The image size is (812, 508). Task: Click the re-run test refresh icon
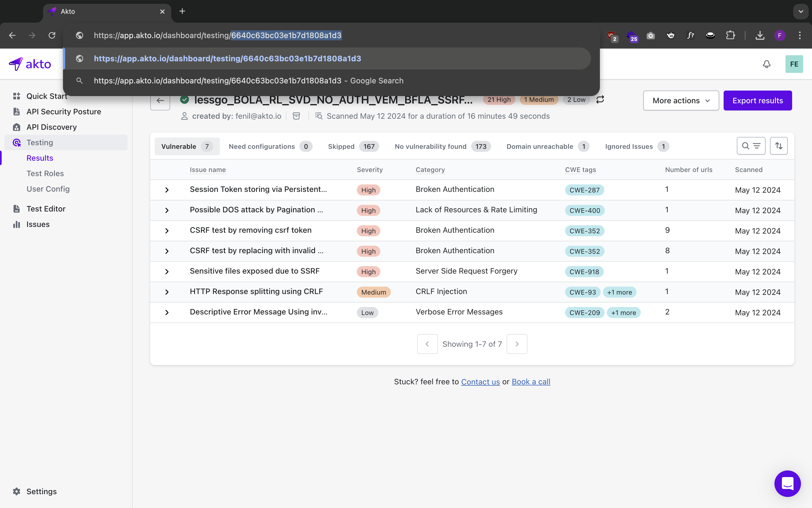pos(600,99)
